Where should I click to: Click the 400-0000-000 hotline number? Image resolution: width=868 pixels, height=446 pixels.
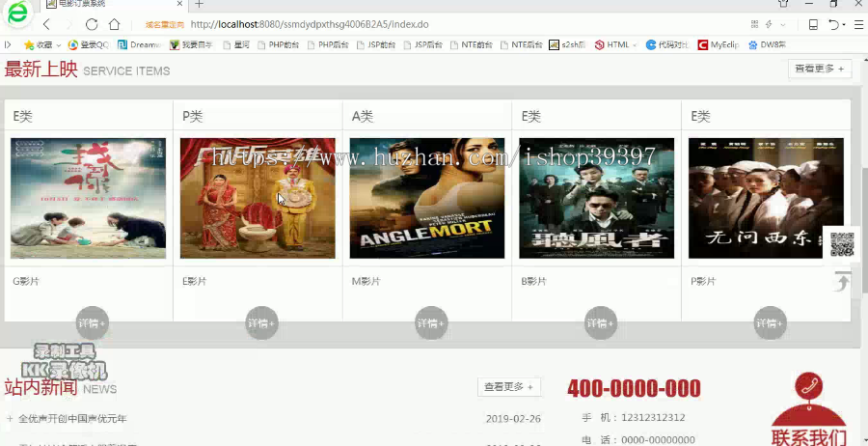pyautogui.click(x=634, y=388)
